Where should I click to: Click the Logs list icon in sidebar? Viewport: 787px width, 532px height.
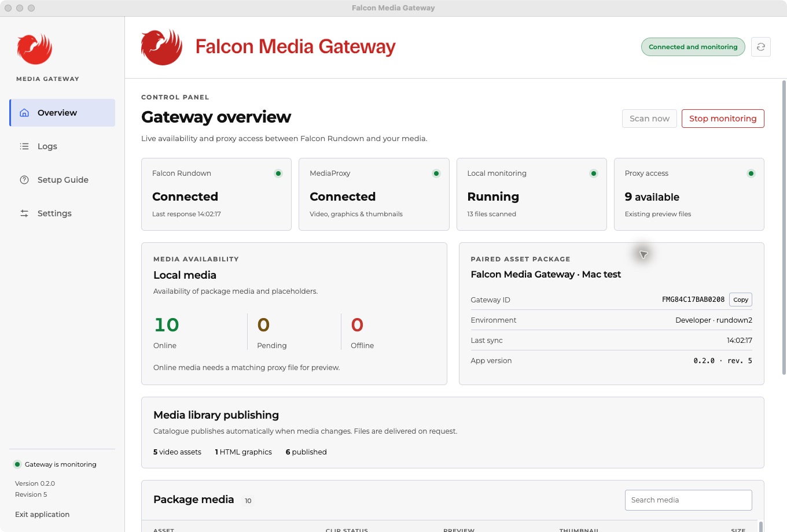pyautogui.click(x=24, y=146)
